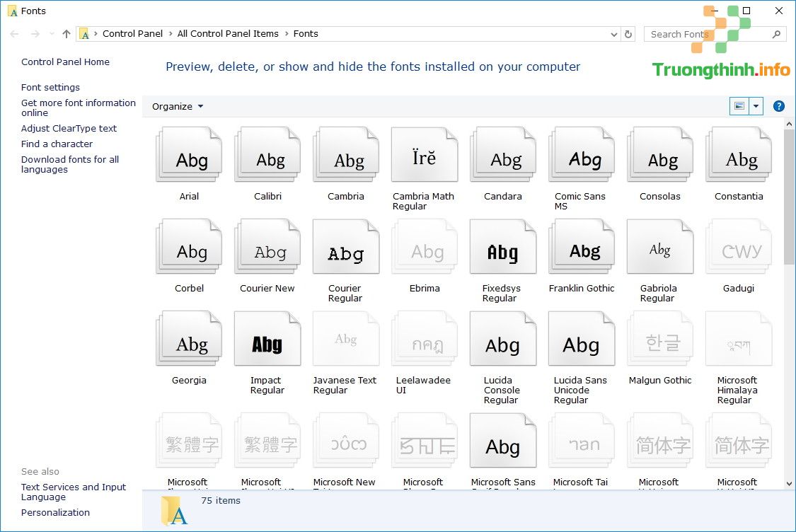Select the Impact Regular font icon

pos(267,339)
